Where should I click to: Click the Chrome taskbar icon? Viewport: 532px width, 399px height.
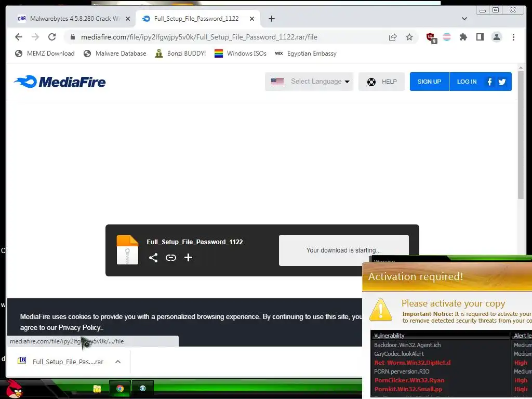pyautogui.click(x=120, y=389)
